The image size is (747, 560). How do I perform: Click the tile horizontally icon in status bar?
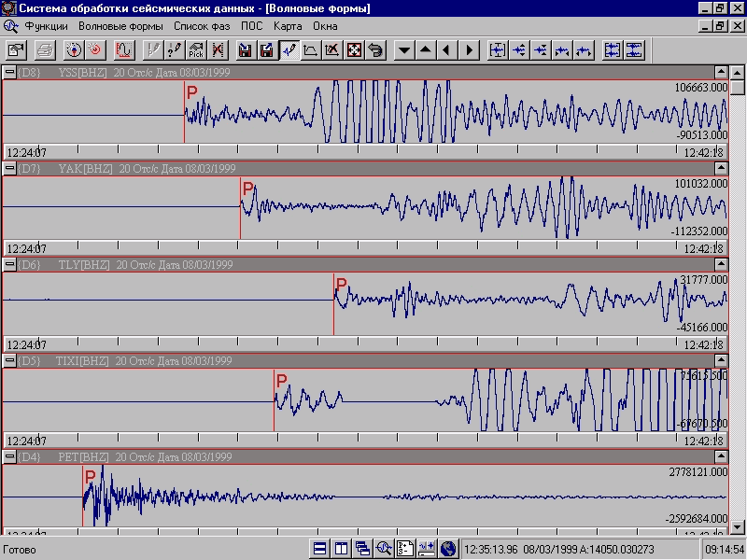point(320,549)
